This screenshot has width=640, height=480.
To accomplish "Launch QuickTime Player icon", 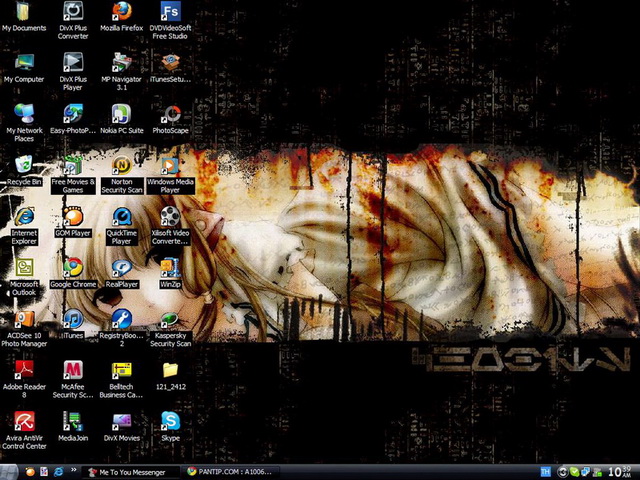I will click(122, 216).
